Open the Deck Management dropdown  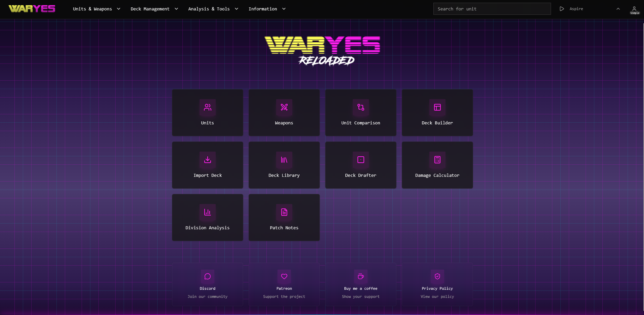pos(154,9)
